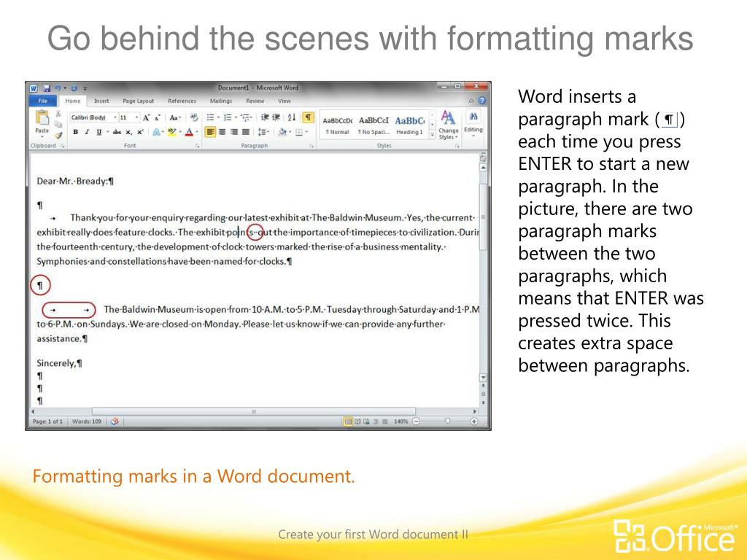Click Words: 109 in status bar
Screen dimensions: 747x560
coord(87,421)
